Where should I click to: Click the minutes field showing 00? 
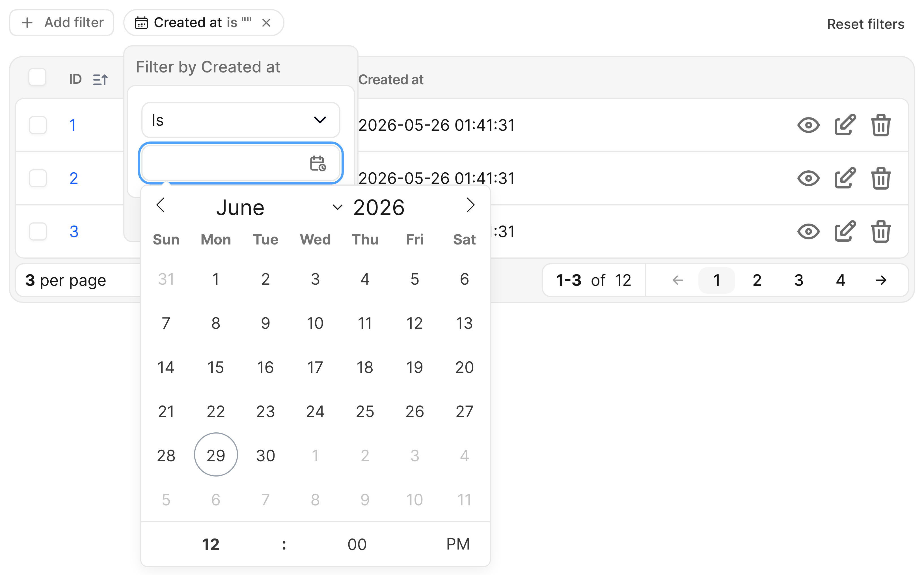coord(357,544)
